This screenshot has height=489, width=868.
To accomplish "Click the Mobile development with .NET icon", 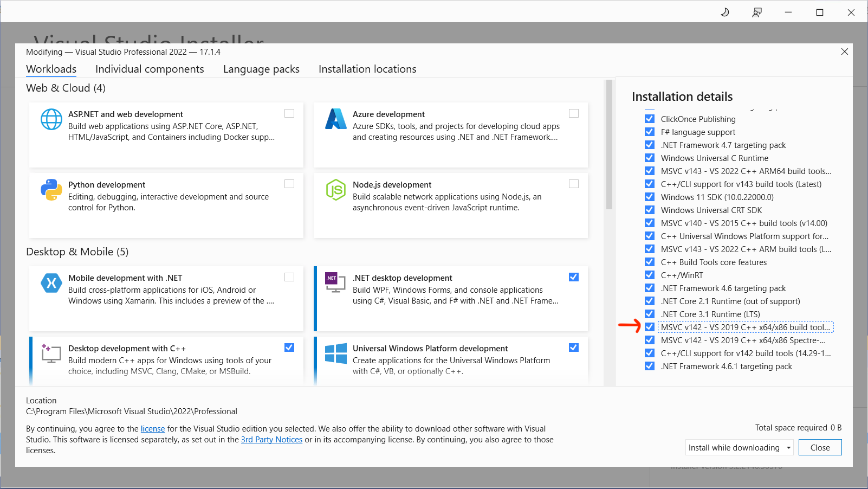I will pos(51,283).
